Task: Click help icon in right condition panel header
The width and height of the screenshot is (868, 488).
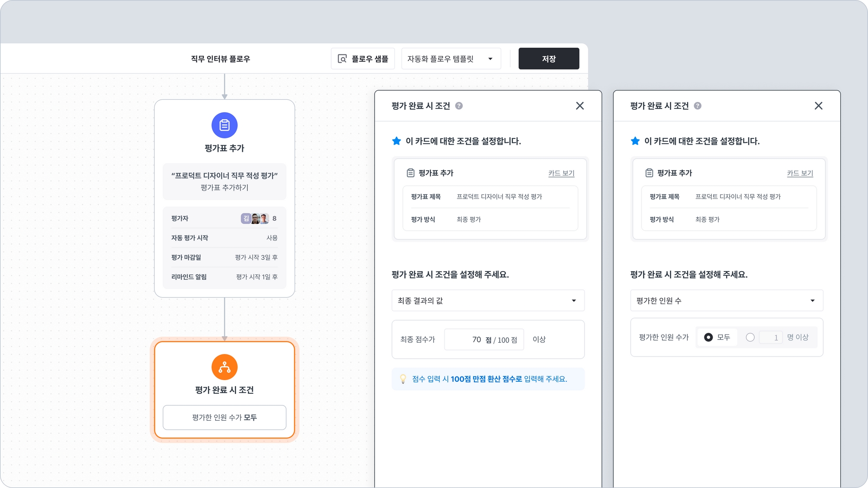Action: 697,106
